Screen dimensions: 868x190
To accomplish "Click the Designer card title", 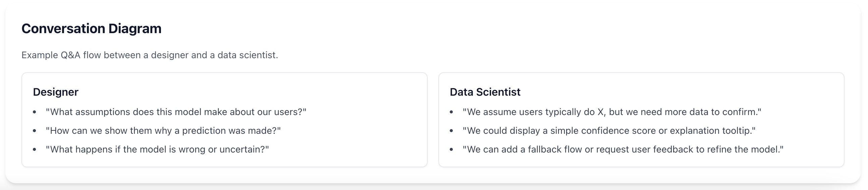I will [56, 92].
